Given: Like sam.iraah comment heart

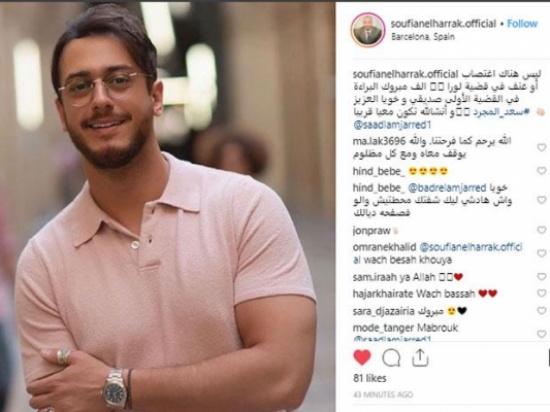Looking at the screenshot, I should pos(542,277).
